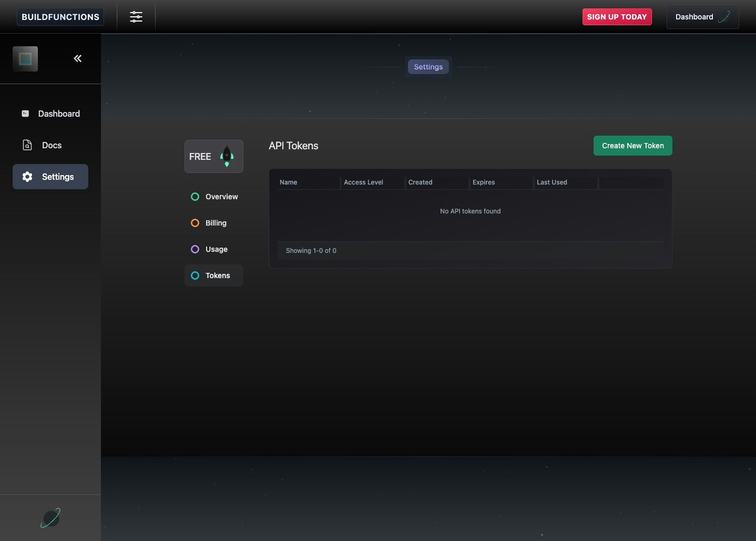The width and height of the screenshot is (756, 541).
Task: Click the planet icon at the sidebar bottom
Action: pyautogui.click(x=50, y=518)
